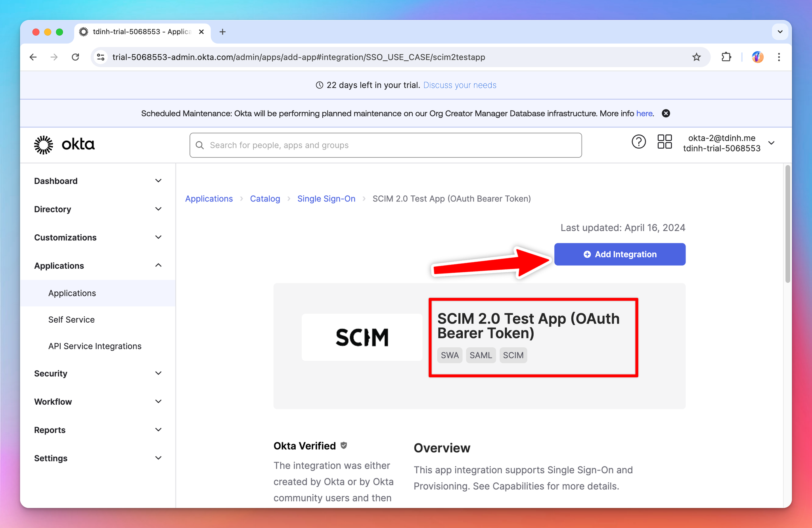Go to Catalog breadcrumb link
The image size is (812, 528).
coord(265,199)
